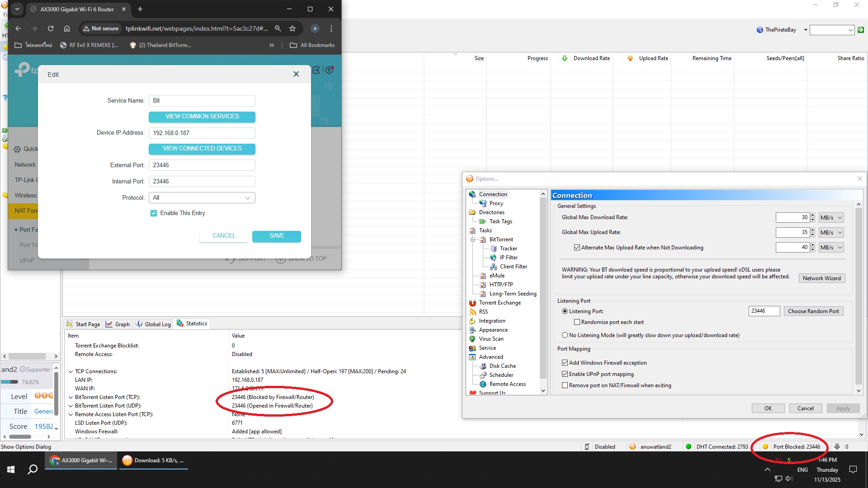This screenshot has height=488, width=868.
Task: Toggle Randomize port each start checkbox
Action: click(x=577, y=322)
